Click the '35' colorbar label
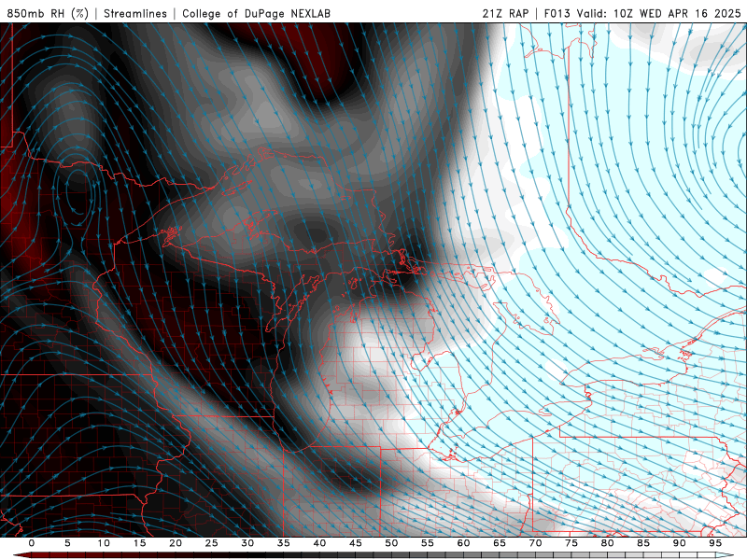This screenshot has height=560, width=747. pos(283,543)
